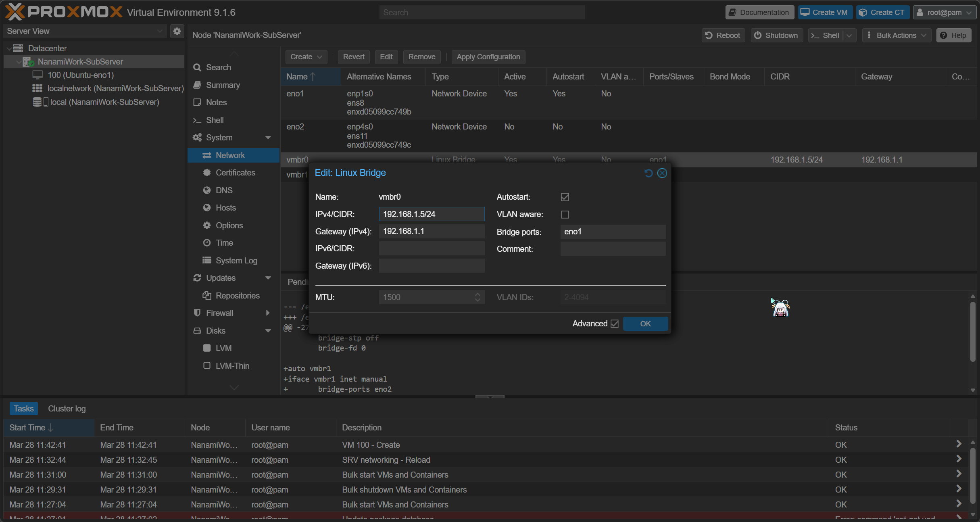The height and width of the screenshot is (522, 980).
Task: Click the Comment input field
Action: [x=613, y=249]
